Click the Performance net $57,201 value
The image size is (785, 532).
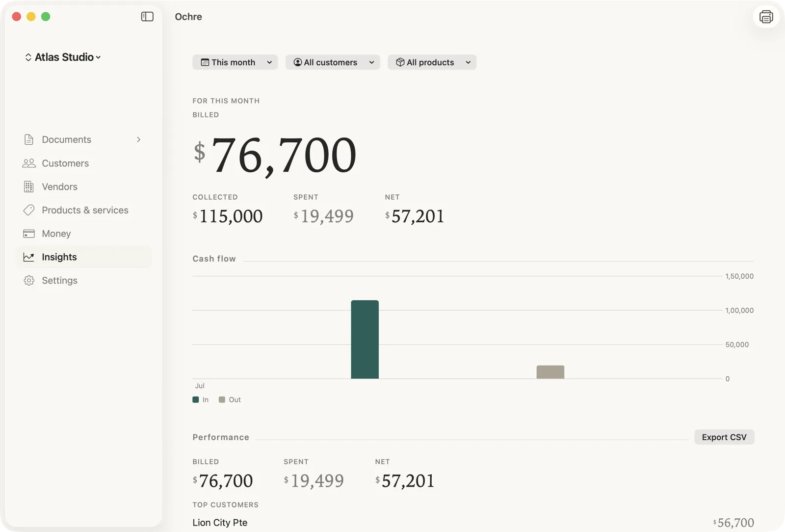pos(405,480)
